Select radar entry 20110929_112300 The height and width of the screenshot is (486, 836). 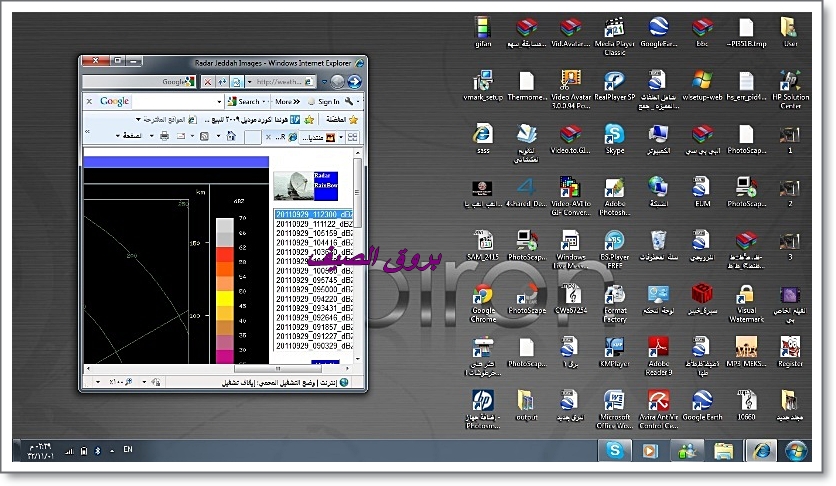coord(313,214)
